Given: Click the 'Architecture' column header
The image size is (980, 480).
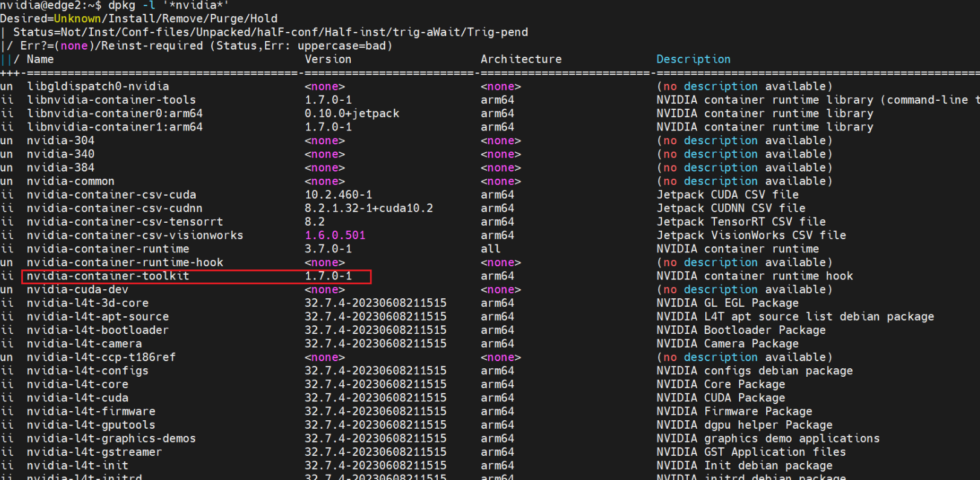Looking at the screenshot, I should click(x=521, y=59).
